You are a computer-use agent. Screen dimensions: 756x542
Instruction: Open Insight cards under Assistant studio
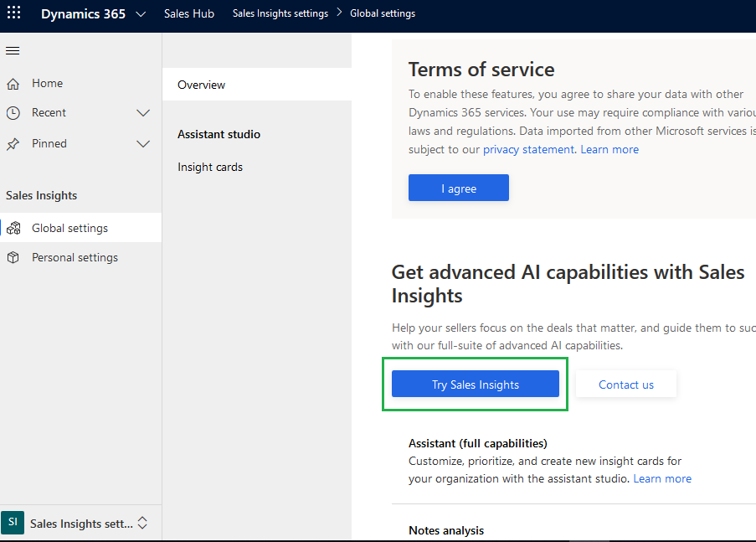[x=210, y=167]
